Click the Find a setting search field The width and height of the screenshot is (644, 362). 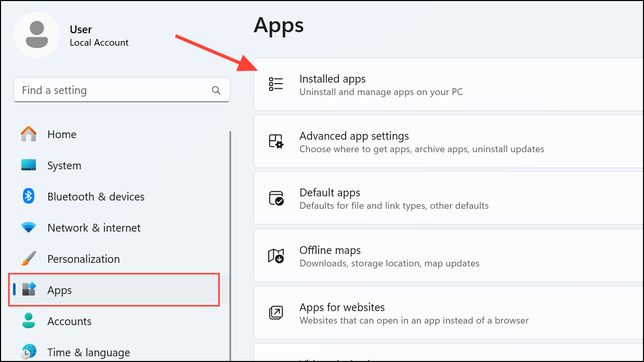[104, 90]
